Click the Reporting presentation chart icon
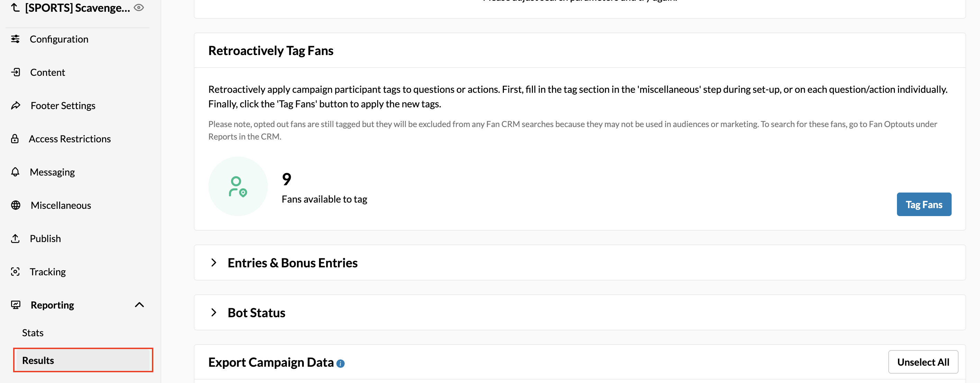The height and width of the screenshot is (383, 980). point(16,305)
